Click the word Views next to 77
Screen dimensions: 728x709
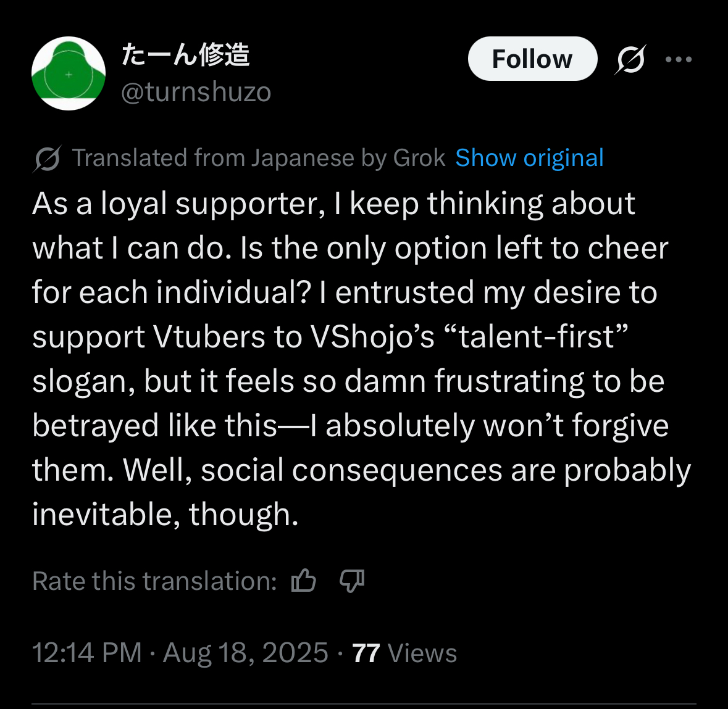[x=422, y=653]
